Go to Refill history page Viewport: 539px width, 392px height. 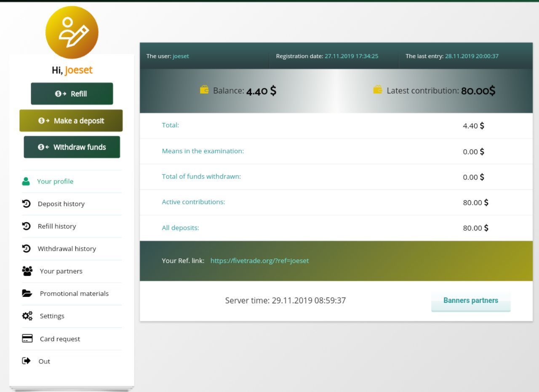[x=57, y=226]
